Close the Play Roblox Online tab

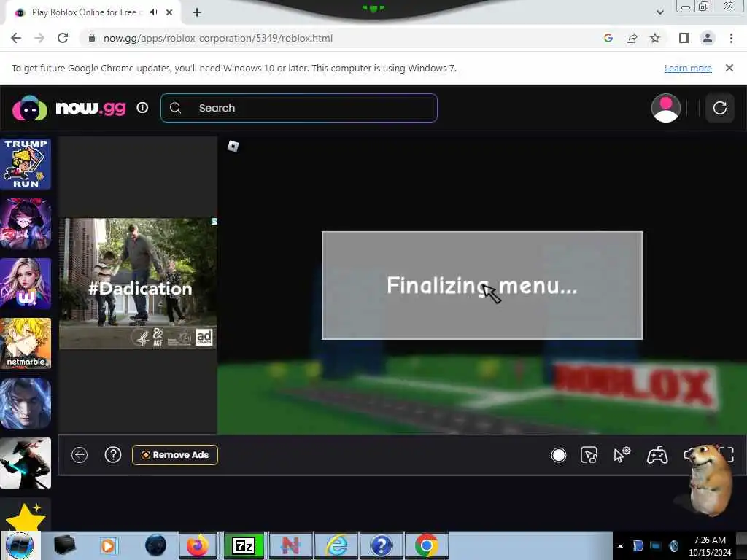[169, 12]
